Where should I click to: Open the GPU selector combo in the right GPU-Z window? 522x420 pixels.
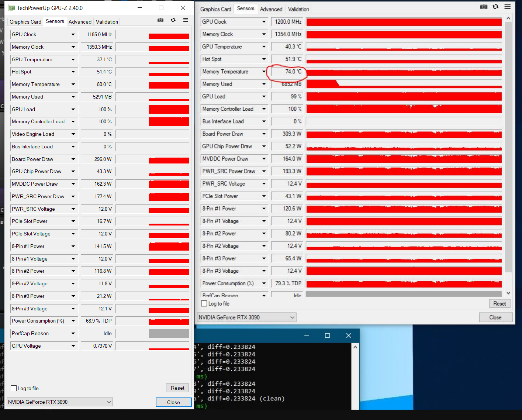[x=247, y=317]
